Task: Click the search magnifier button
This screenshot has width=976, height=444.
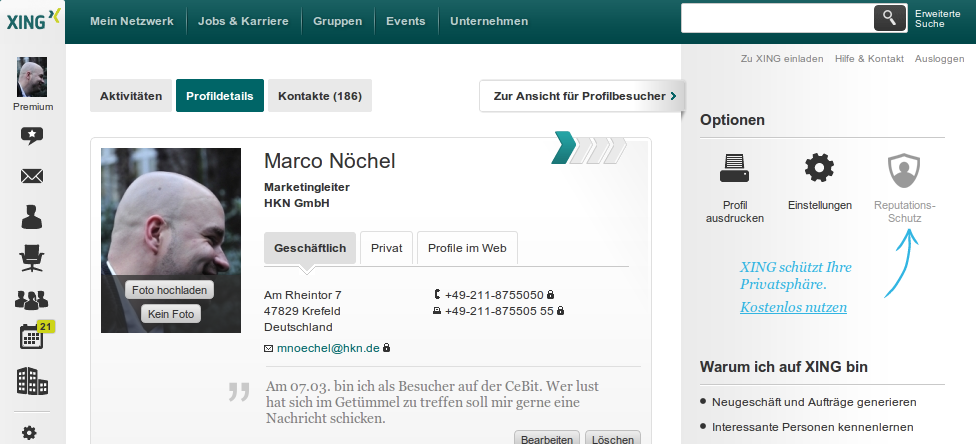Action: [889, 18]
